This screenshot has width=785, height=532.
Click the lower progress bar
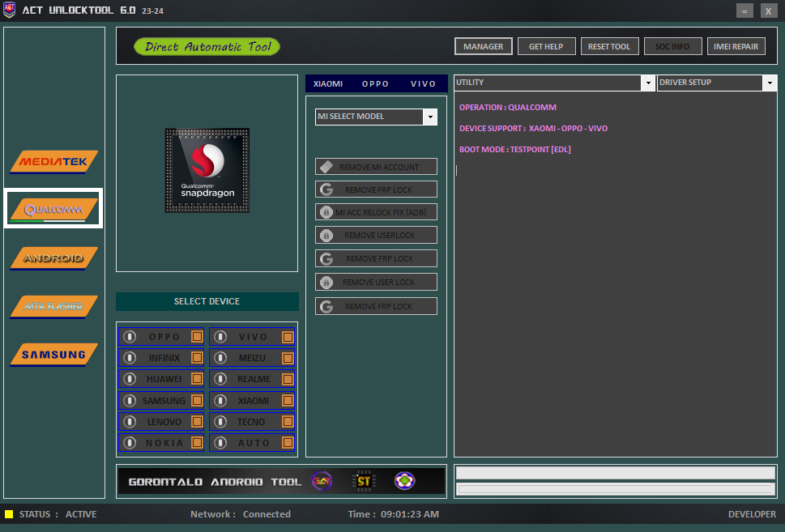(x=616, y=489)
